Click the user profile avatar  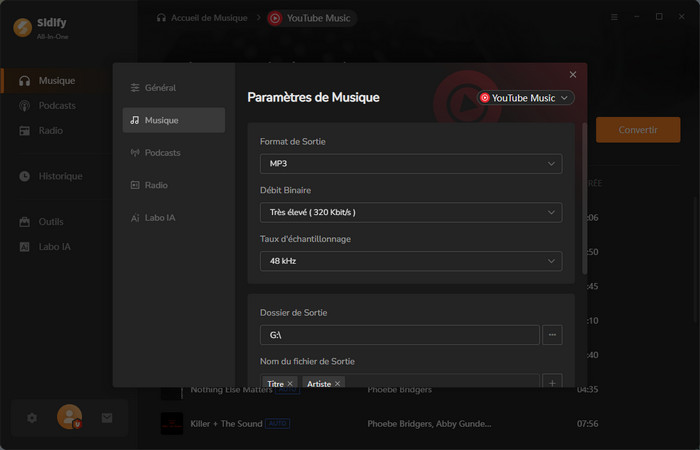click(69, 417)
